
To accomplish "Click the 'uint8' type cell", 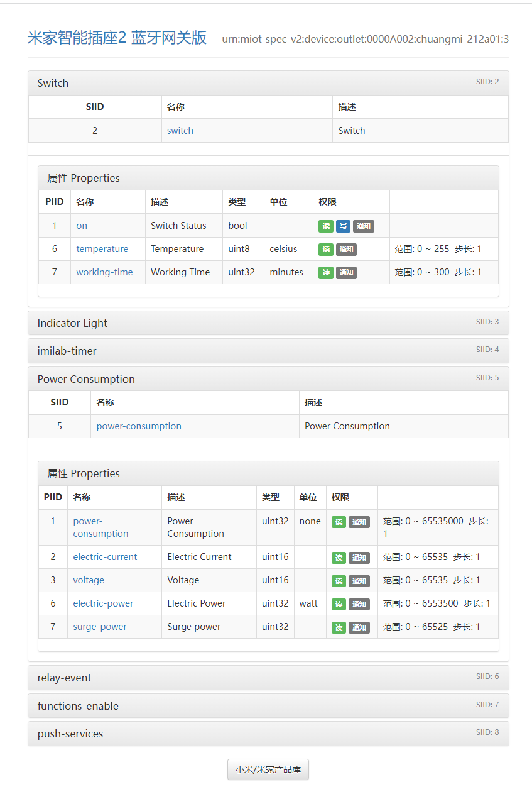I will coord(243,249).
